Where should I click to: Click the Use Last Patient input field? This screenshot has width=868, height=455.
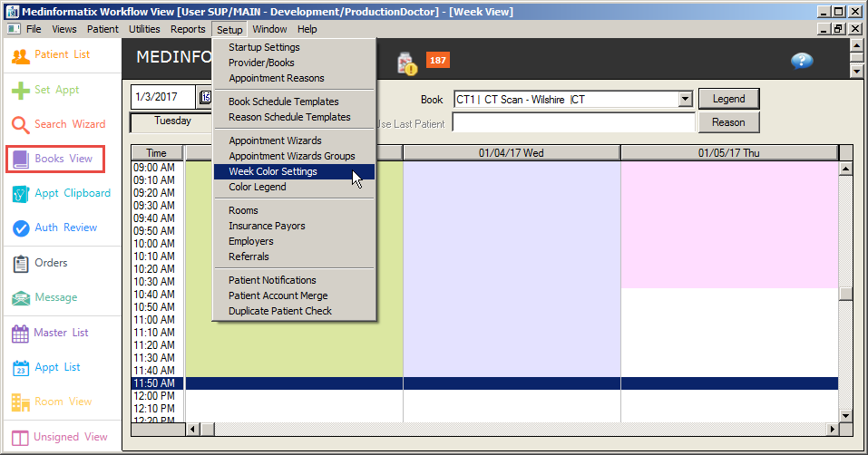573,122
